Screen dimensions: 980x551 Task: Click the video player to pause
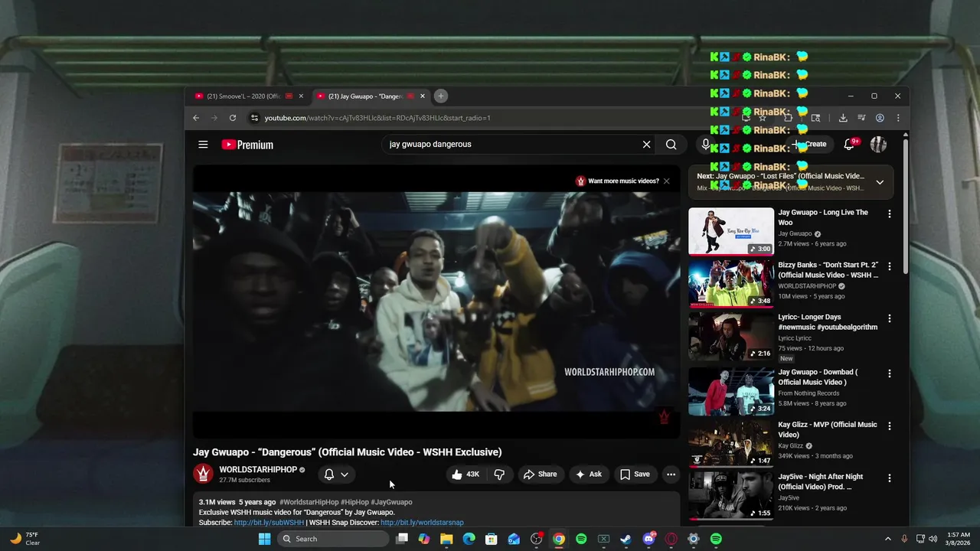436,302
